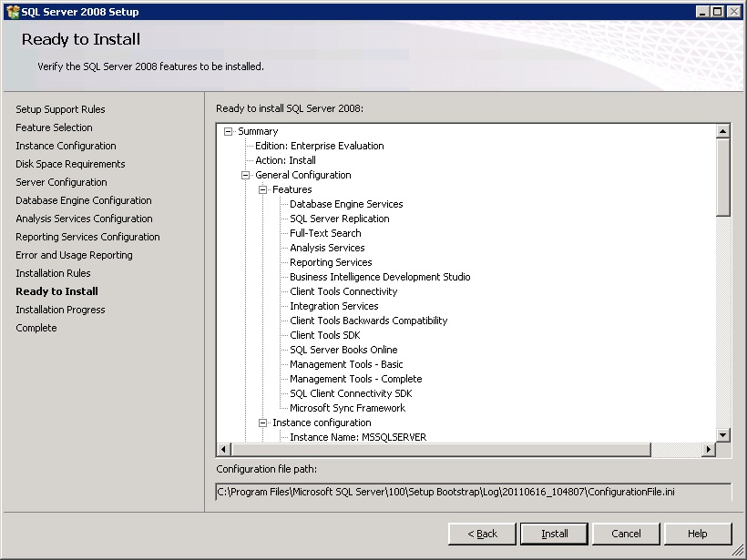Image resolution: width=747 pixels, height=560 pixels.
Task: Select Installation Progress step
Action: coord(60,310)
